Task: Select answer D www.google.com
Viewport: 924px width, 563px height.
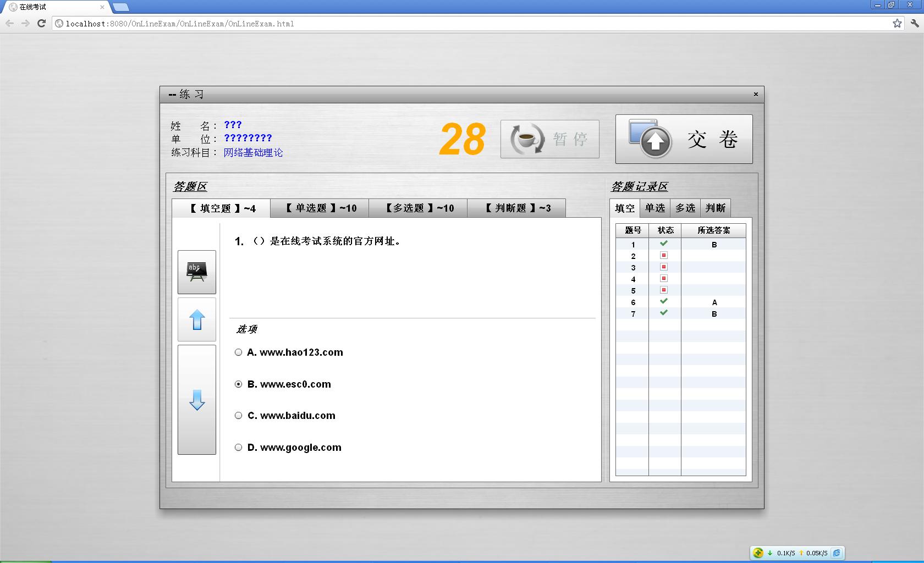Action: point(238,448)
